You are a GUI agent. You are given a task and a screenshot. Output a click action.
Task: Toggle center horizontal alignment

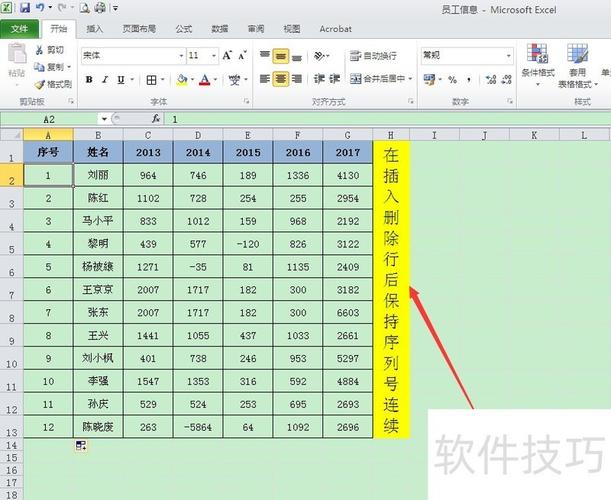tap(281, 79)
